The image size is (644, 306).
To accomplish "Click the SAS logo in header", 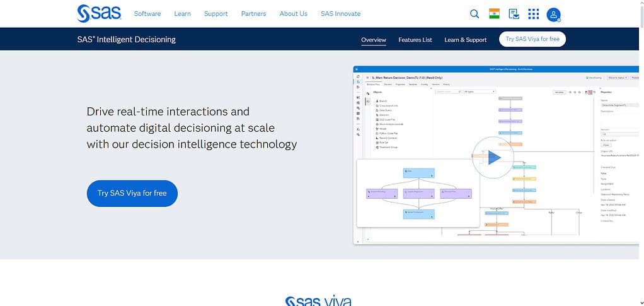I will pos(99,14).
